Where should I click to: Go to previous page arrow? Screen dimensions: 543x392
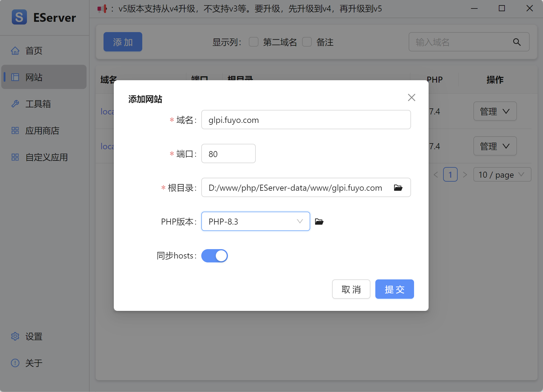[436, 175]
